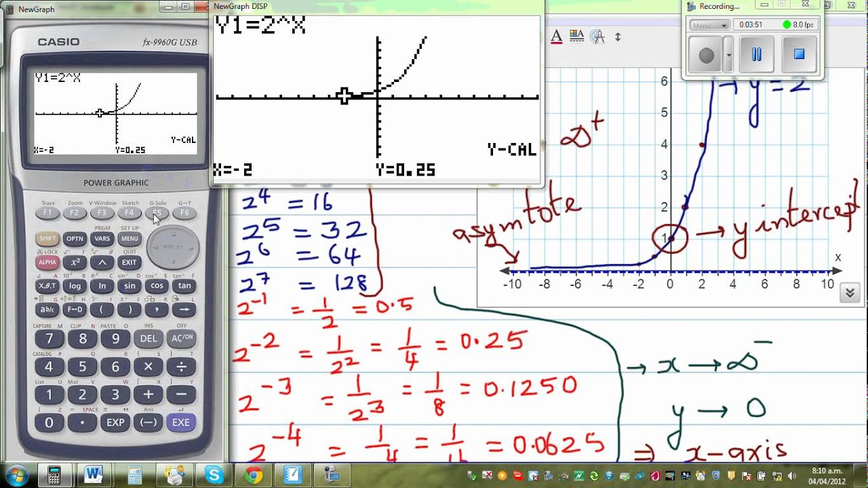Click the F↔D conversion key
The height and width of the screenshot is (488, 868).
[x=75, y=310]
